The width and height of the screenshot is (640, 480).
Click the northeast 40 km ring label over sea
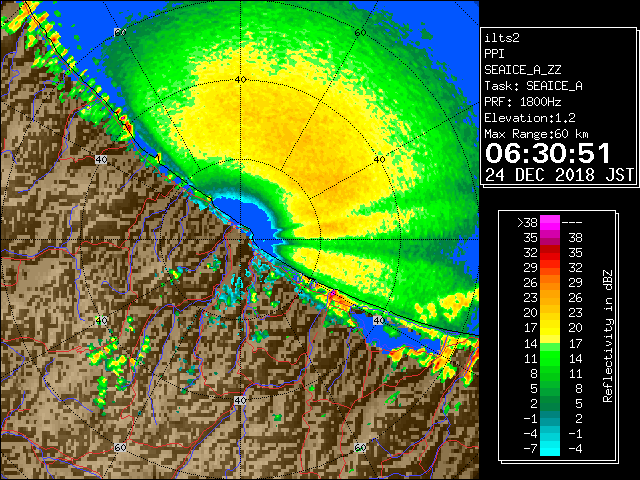[379, 160]
